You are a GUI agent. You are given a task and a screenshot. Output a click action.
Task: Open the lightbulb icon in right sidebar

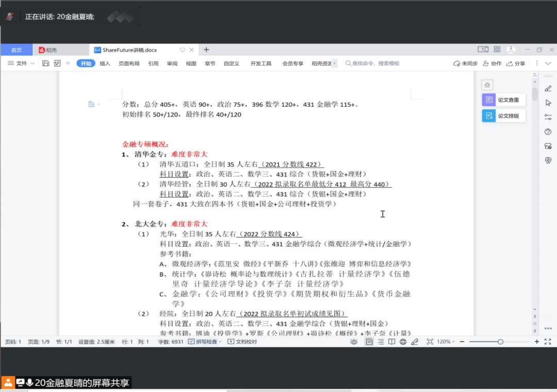tap(548, 160)
